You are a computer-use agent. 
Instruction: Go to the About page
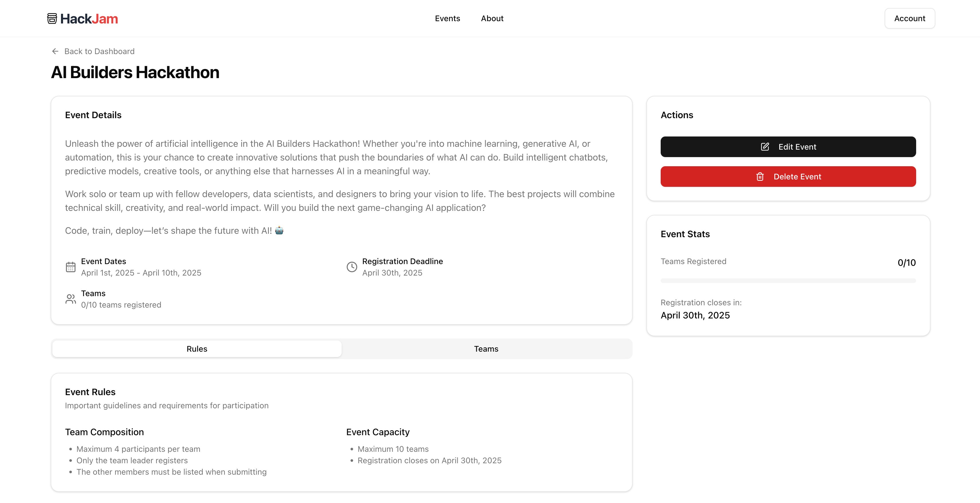tap(492, 18)
